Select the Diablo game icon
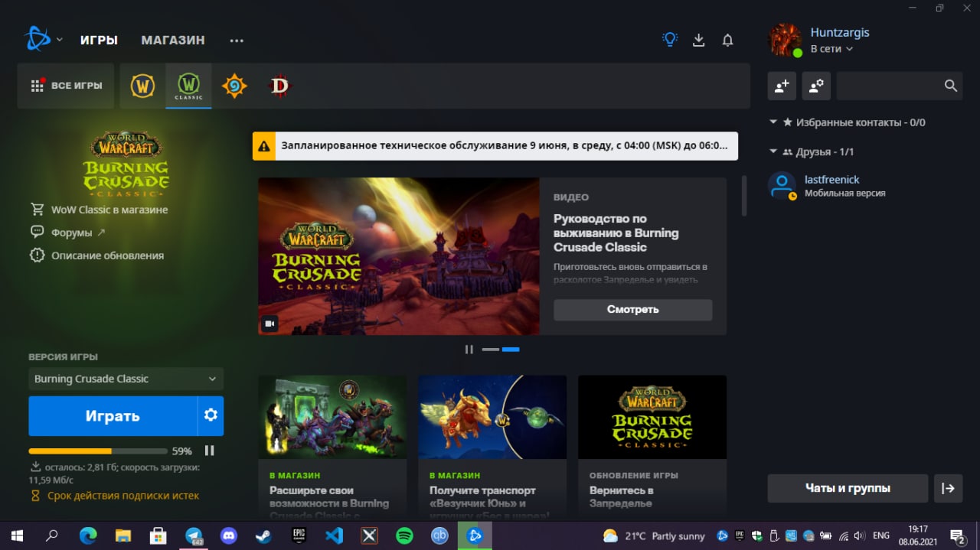Screen dimensions: 980x550 (280, 86)
